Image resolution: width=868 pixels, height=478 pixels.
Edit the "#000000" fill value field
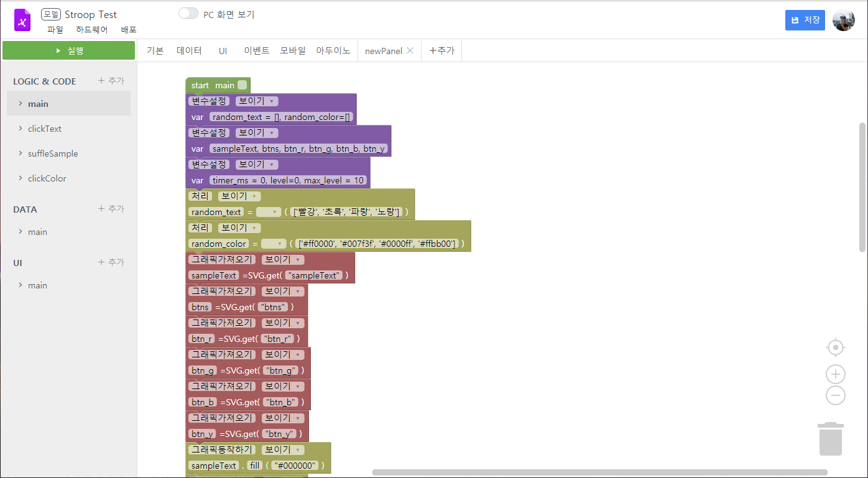295,466
